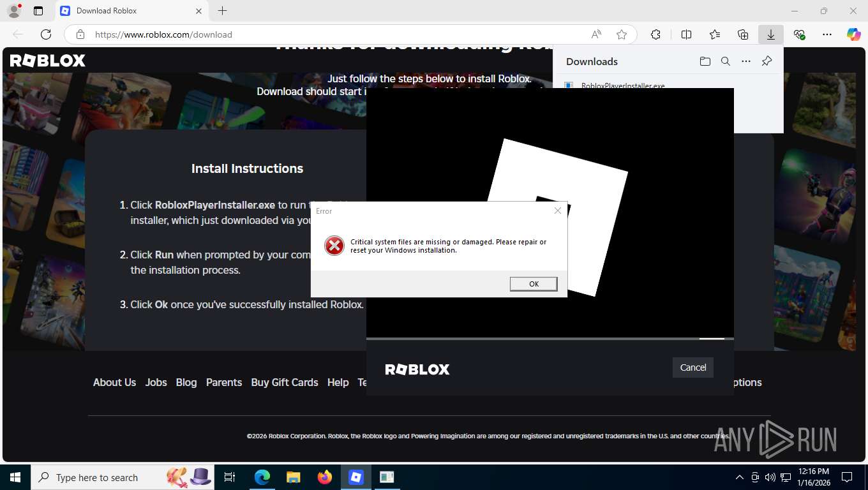Click the address bar URL
Screen dimensions: 868x490
pyautogui.click(x=163, y=34)
